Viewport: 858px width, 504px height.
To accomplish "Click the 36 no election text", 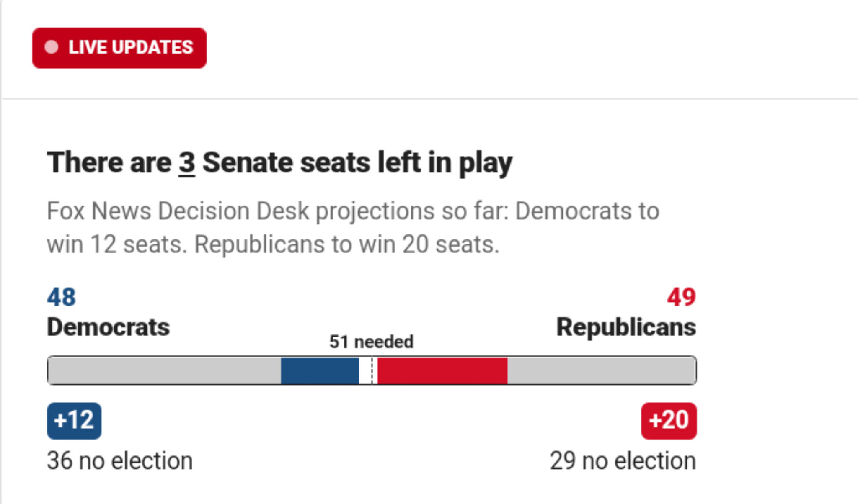I will coord(120,461).
